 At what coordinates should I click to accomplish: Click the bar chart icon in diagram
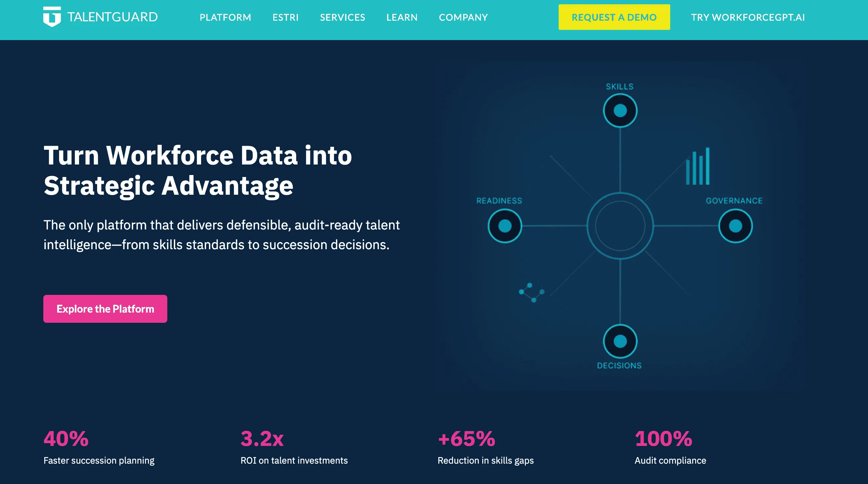point(698,166)
